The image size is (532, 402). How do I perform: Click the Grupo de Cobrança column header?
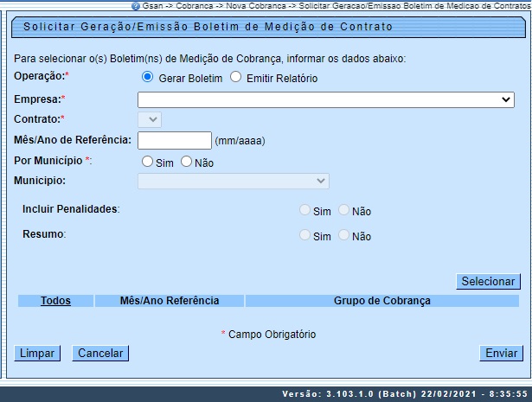coord(381,301)
